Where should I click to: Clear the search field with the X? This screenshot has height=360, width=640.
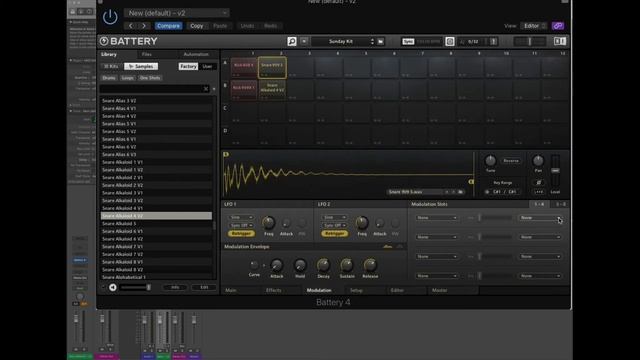point(206,89)
